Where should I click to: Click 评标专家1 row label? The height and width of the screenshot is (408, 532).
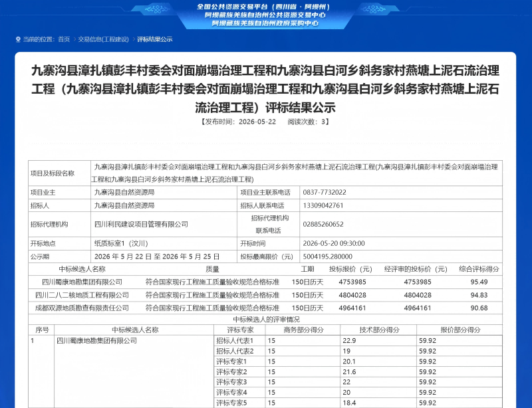point(231,361)
